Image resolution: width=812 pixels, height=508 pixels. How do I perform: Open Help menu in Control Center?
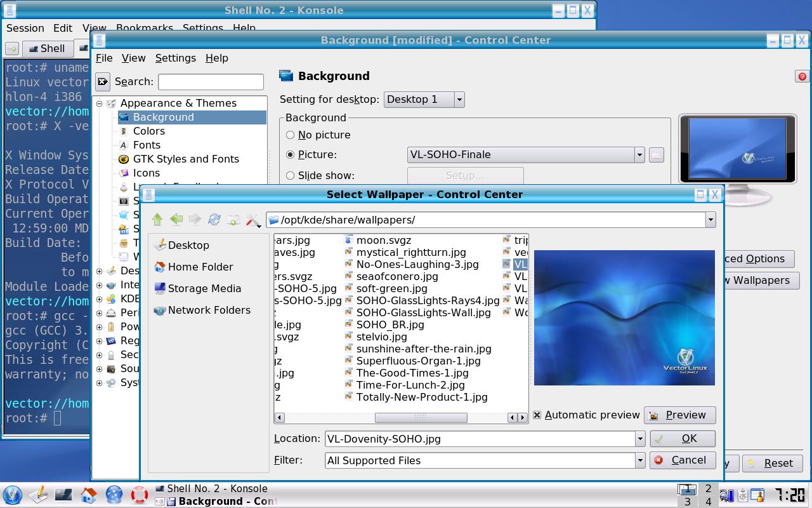pos(216,58)
